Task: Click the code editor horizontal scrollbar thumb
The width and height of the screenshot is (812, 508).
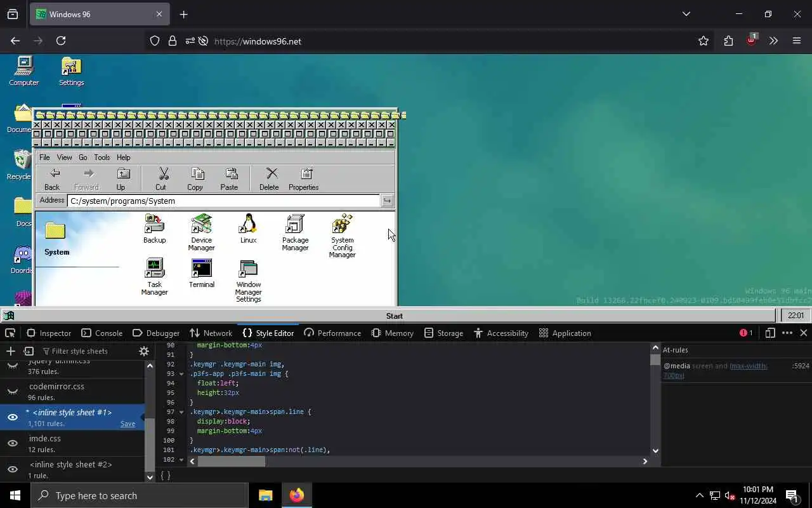Action: [x=232, y=461]
